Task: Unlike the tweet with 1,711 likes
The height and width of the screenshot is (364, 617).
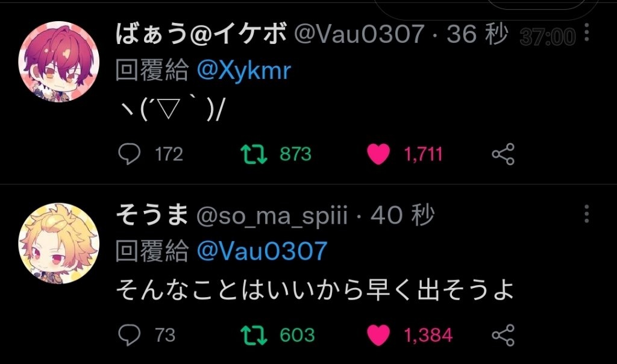Action: click(378, 154)
